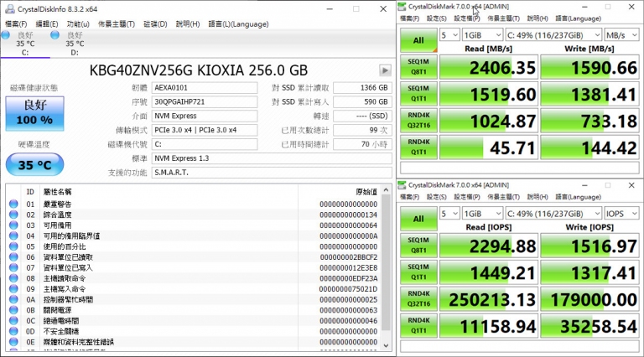
Task: Click scroll down arrow of attribute list
Action: point(386,345)
